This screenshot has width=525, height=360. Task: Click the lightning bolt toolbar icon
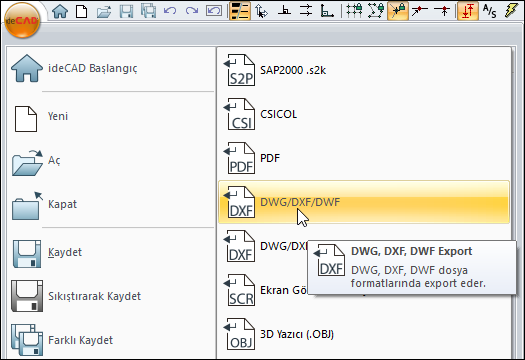pyautogui.click(x=511, y=11)
